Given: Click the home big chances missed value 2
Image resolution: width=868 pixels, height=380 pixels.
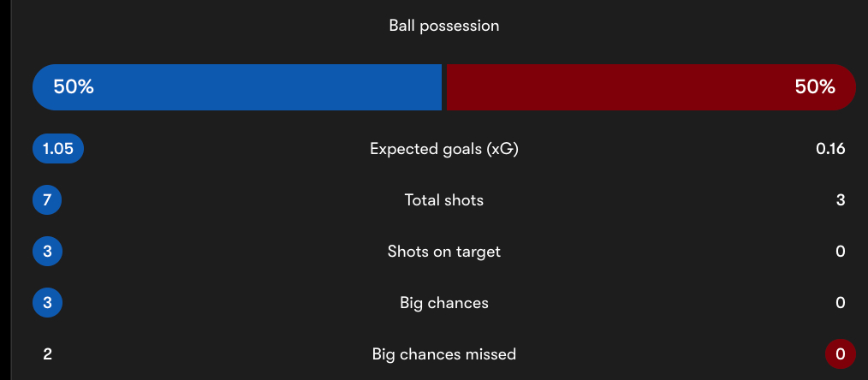Looking at the screenshot, I should click(47, 354).
